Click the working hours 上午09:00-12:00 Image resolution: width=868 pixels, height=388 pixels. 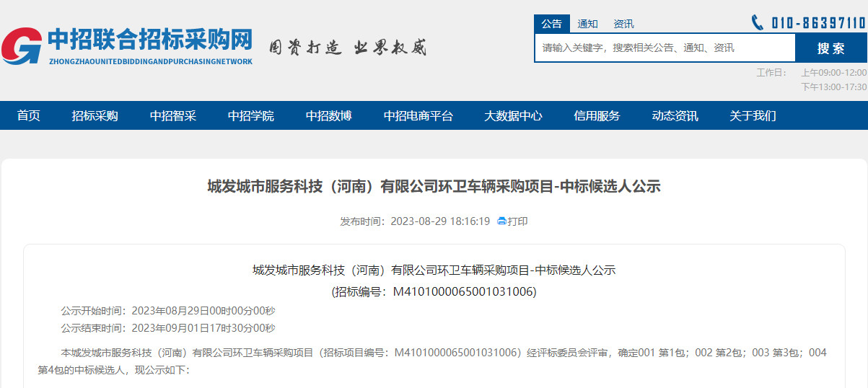click(834, 72)
